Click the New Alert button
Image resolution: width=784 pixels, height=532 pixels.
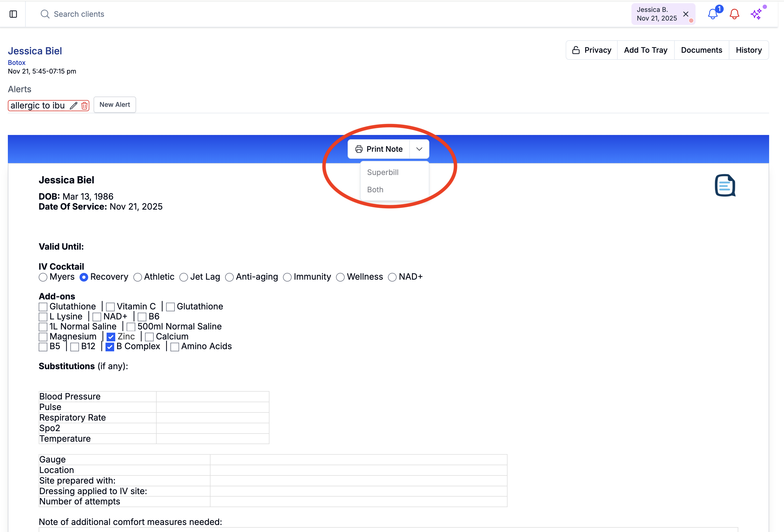pyautogui.click(x=115, y=105)
